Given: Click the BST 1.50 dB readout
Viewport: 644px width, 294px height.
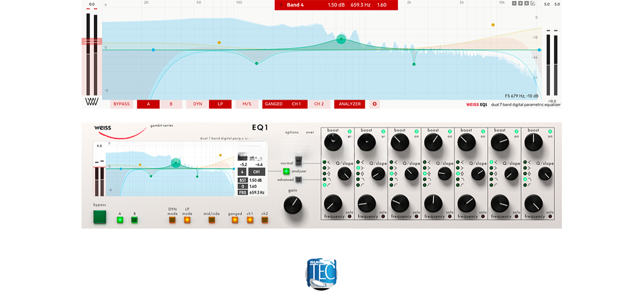Looking at the screenshot, I should [x=251, y=180].
